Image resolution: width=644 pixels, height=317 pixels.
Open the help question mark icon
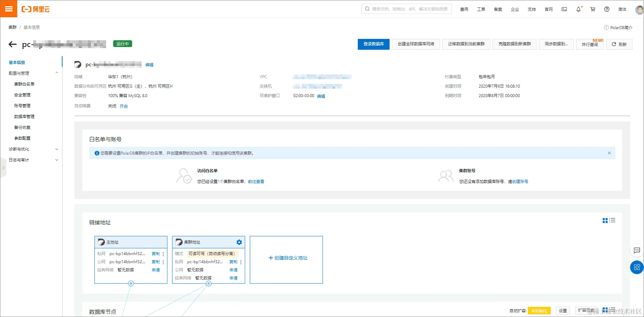607,9
